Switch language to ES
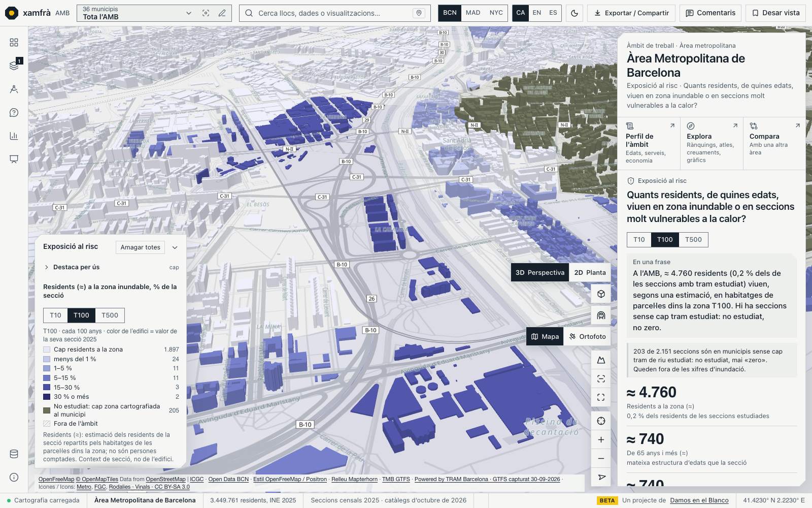The width and height of the screenshot is (812, 508). pyautogui.click(x=553, y=13)
